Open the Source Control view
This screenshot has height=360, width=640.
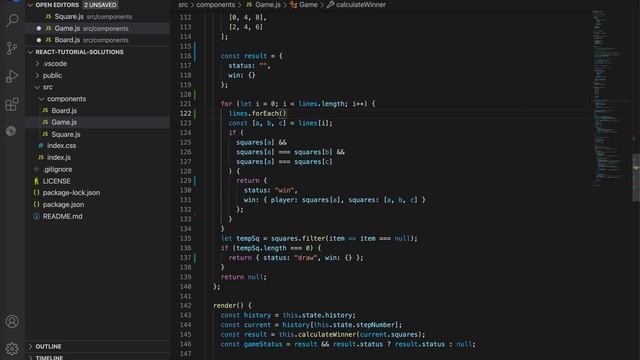tap(12, 48)
